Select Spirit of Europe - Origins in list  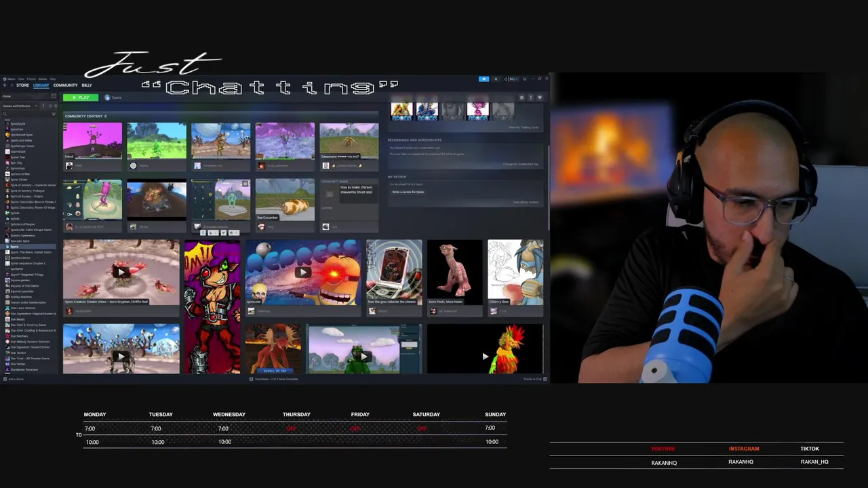[x=23, y=197]
